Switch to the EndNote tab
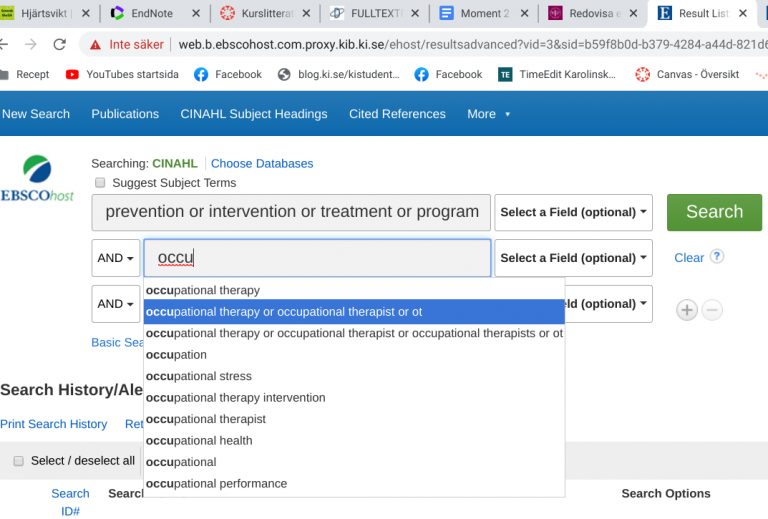The height and width of the screenshot is (519, 768). pos(152,13)
